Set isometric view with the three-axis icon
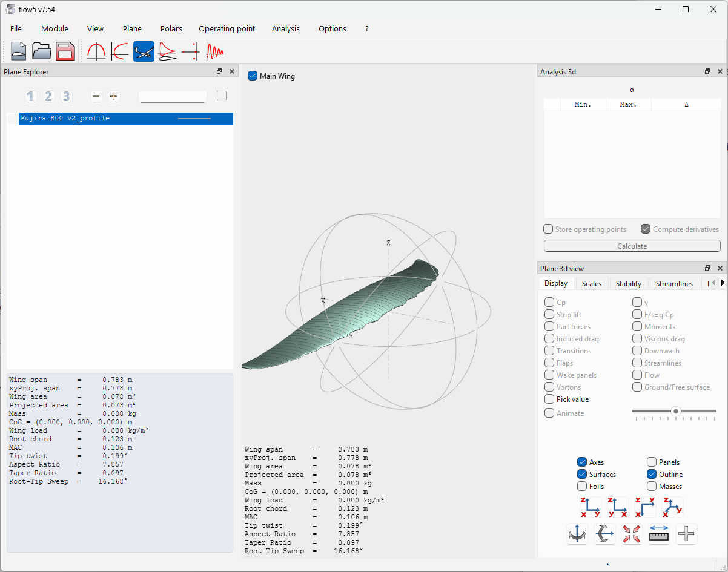 pyautogui.click(x=673, y=507)
